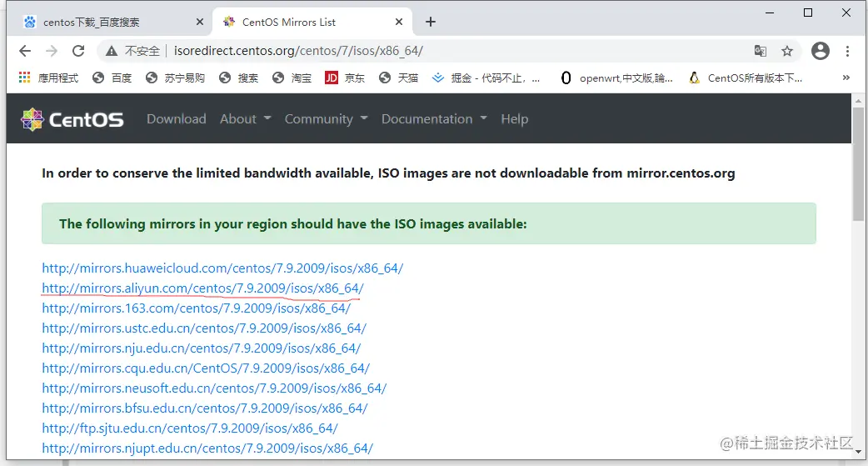This screenshot has height=466, width=868.
Task: Open a new browser tab
Action: (x=430, y=23)
